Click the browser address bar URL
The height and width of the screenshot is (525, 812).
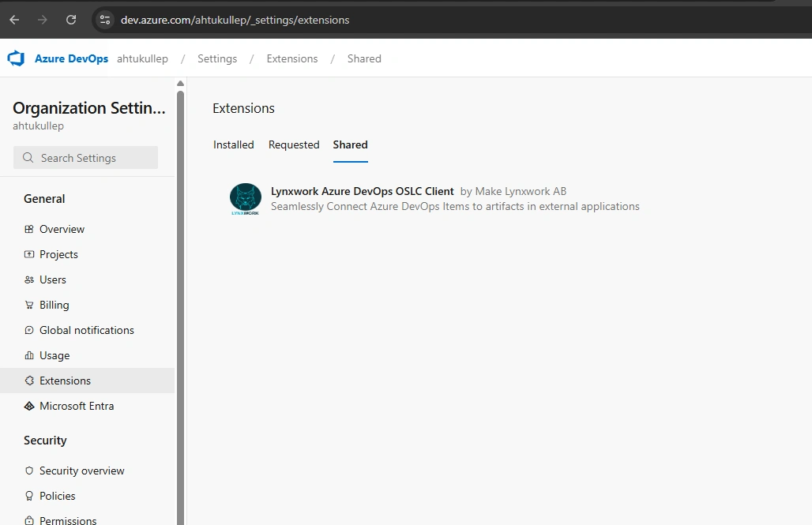tap(235, 20)
